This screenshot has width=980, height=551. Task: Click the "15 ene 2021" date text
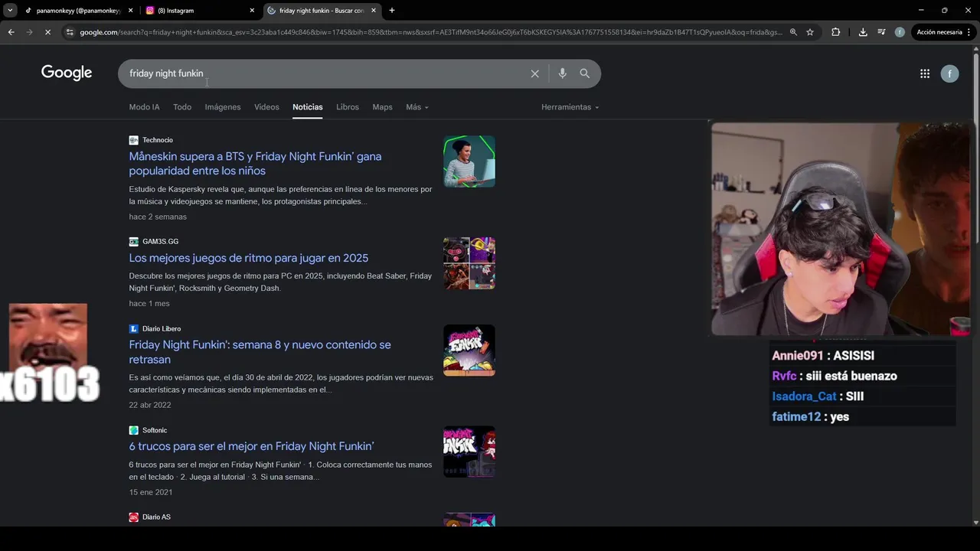point(151,492)
